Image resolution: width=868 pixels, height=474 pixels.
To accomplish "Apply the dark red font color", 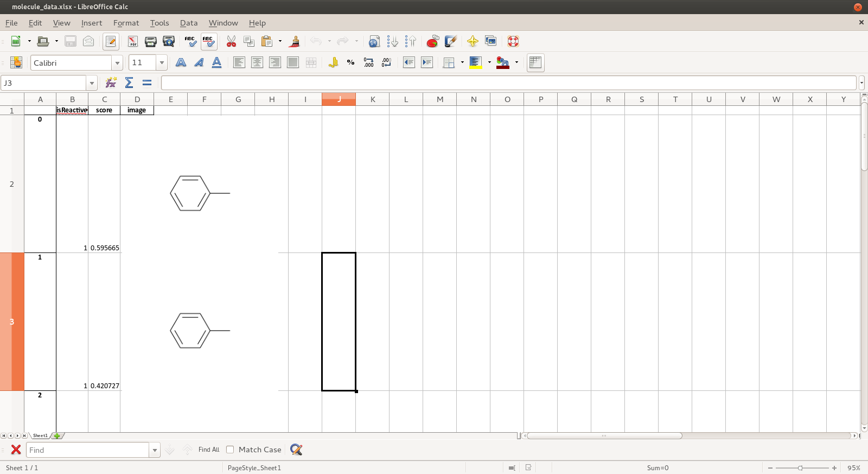I will pos(503,62).
